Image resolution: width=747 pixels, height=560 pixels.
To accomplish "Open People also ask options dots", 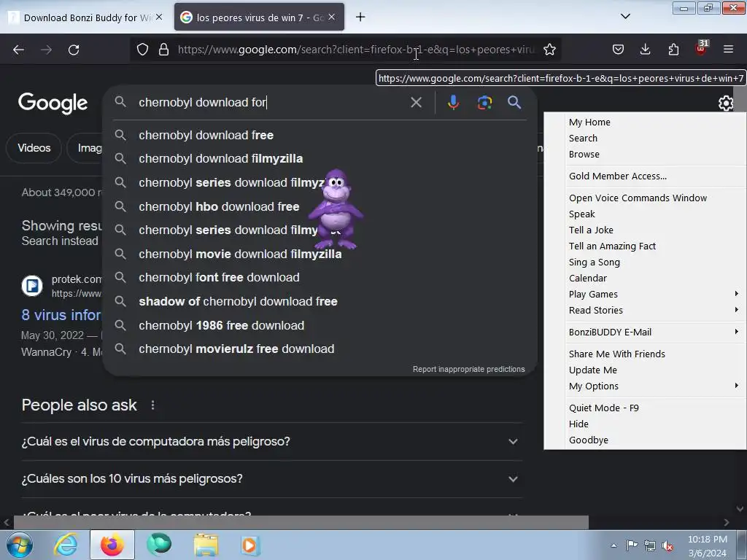I will click(152, 405).
